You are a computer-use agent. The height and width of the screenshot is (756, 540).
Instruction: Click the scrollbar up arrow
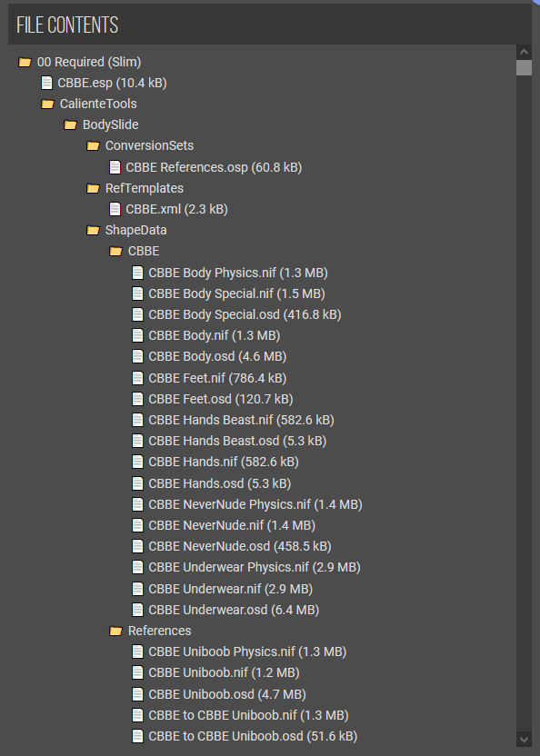pyautogui.click(x=524, y=52)
